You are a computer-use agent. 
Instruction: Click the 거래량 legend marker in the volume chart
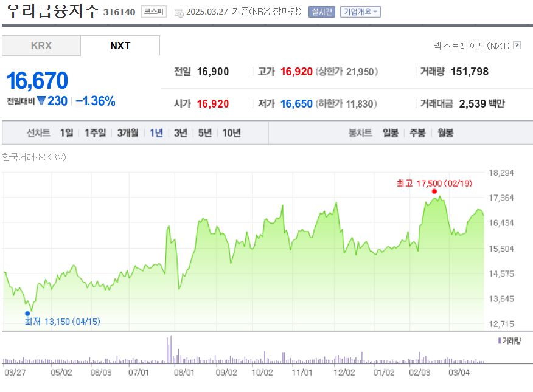(x=500, y=340)
